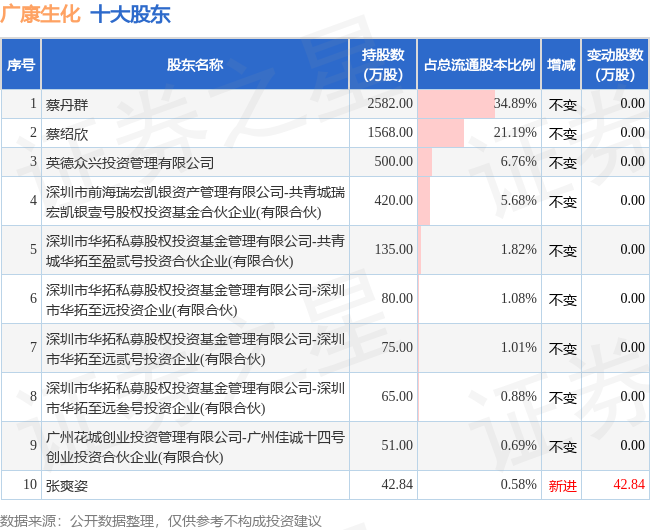Click 不变 status in 蔡丹群 row
The height and width of the screenshot is (530, 650).
pos(563,104)
